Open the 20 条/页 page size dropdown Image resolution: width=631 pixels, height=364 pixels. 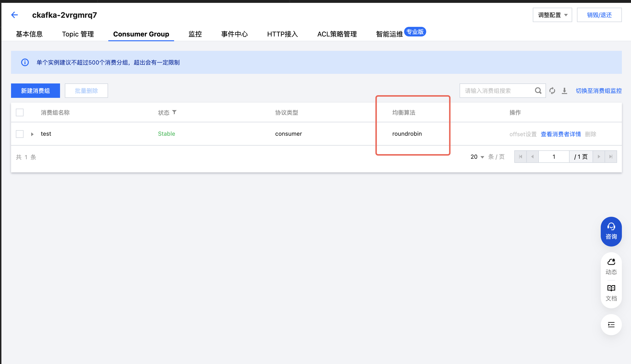(x=477, y=157)
